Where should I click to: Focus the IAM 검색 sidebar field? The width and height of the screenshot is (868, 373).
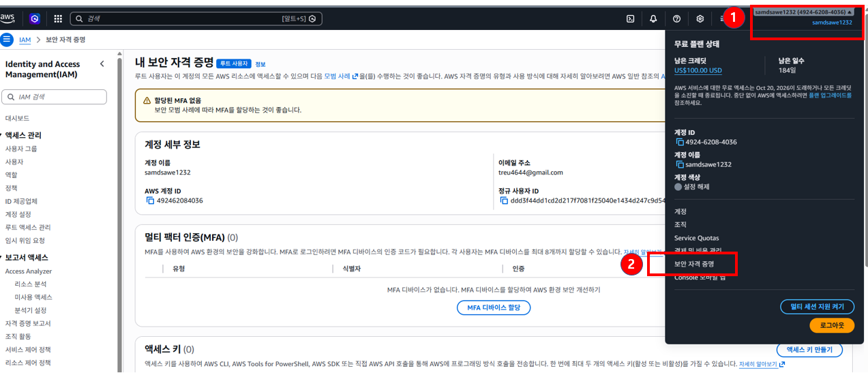tap(55, 98)
